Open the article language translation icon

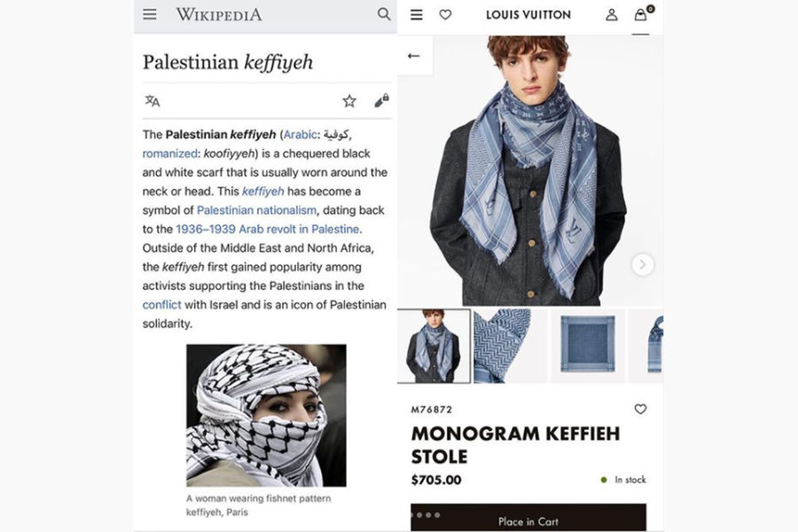pyautogui.click(x=153, y=101)
